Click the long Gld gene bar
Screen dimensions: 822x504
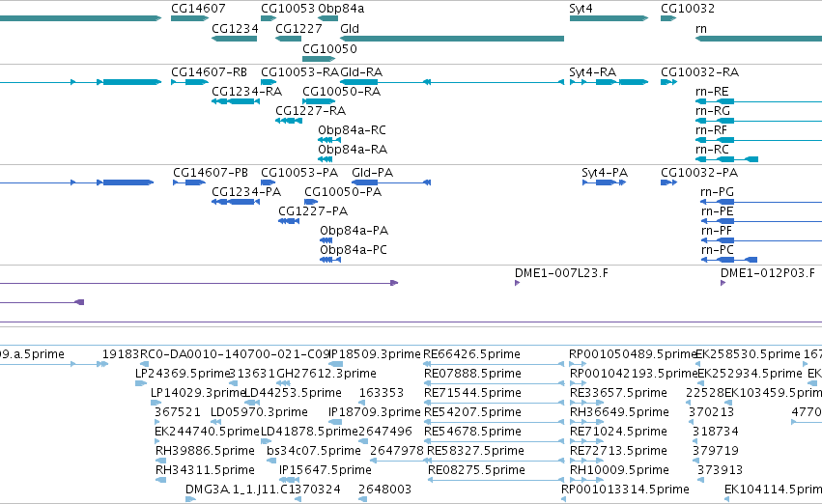(x=452, y=39)
